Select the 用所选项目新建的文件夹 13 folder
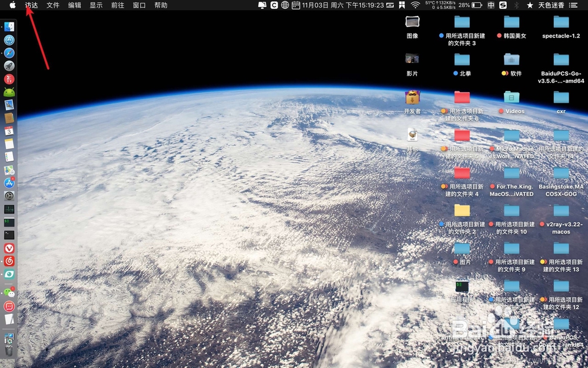Viewport: 588px width, 368px height. tap(561, 248)
